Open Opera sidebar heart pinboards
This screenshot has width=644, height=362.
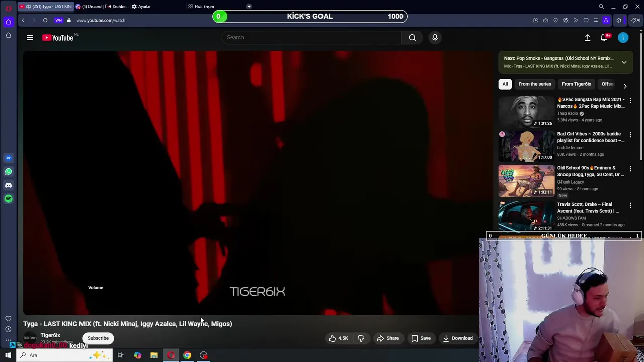(8, 318)
